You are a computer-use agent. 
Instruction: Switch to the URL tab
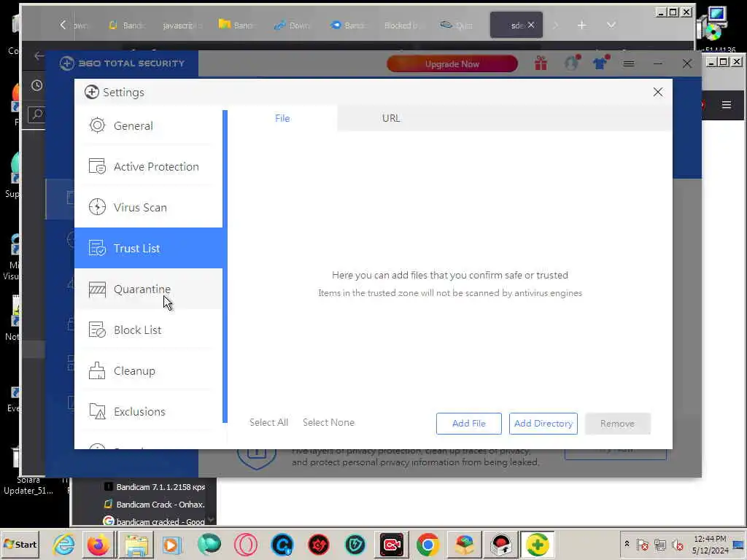pos(391,118)
